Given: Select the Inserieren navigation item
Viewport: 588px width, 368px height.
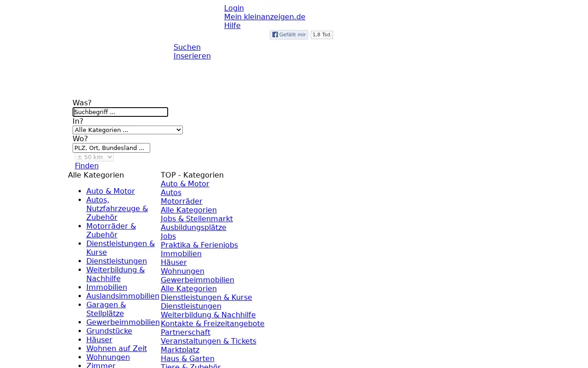Looking at the screenshot, I should pos(192,56).
